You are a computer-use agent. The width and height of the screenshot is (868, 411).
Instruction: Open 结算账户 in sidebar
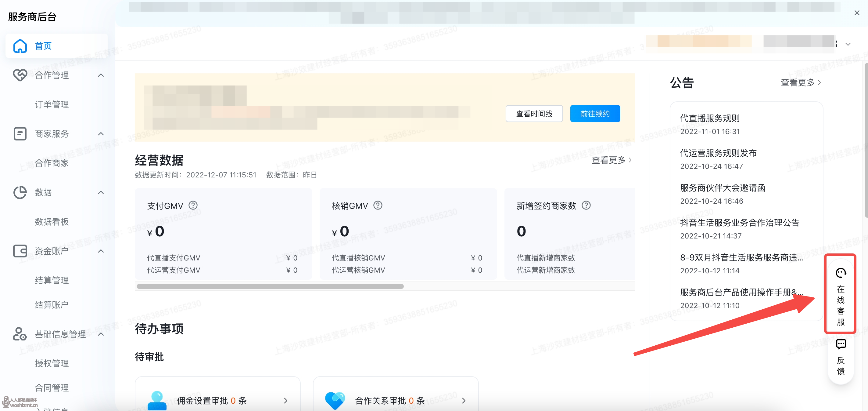(x=52, y=305)
